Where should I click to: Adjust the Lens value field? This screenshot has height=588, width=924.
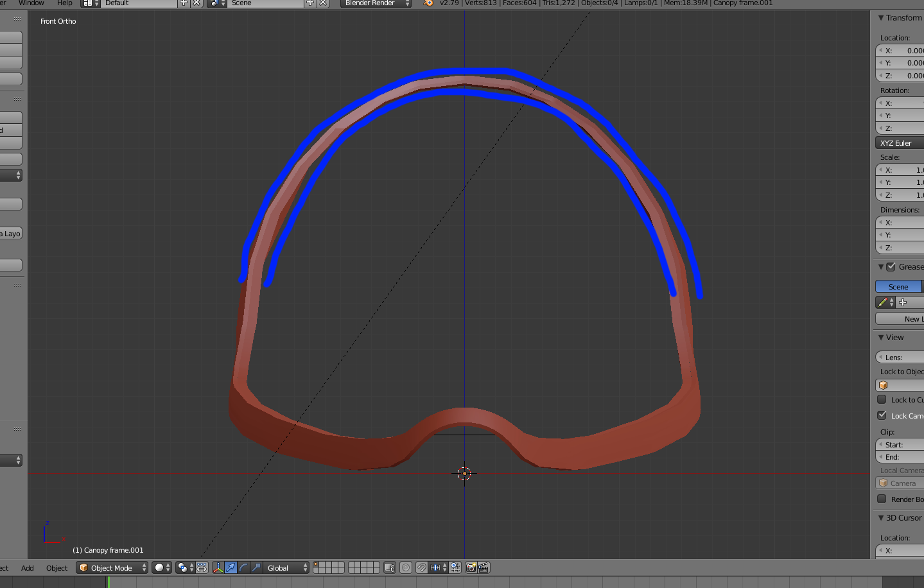click(x=900, y=358)
